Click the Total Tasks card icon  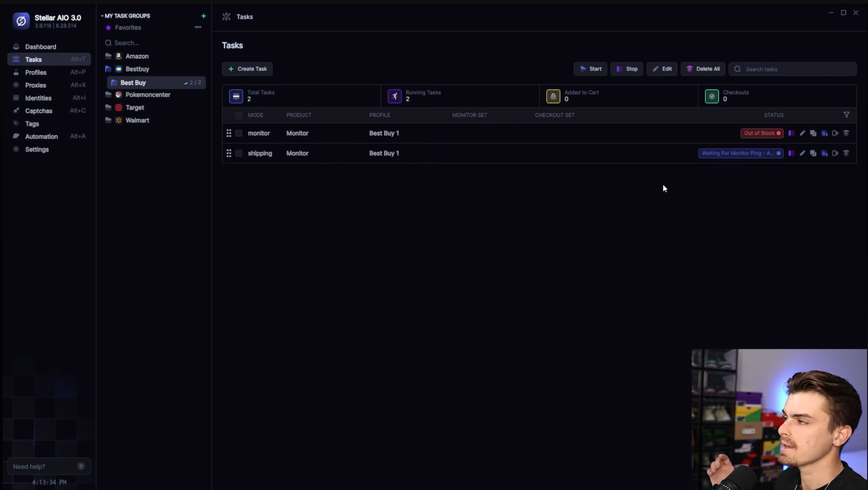coord(236,96)
